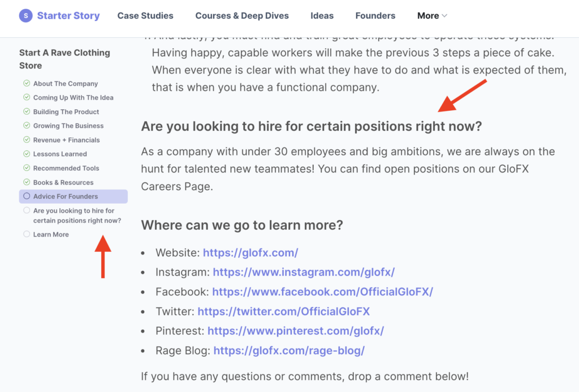579x392 pixels.
Task: Click the green checkmark beside Lessons Learned
Action: pos(27,154)
